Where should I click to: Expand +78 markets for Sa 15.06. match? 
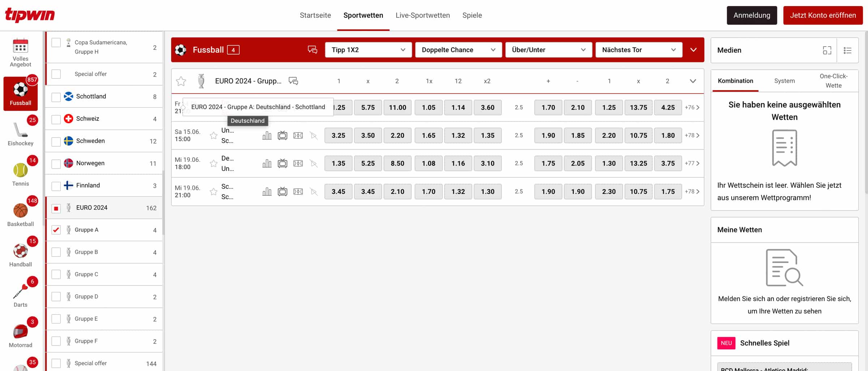692,135
